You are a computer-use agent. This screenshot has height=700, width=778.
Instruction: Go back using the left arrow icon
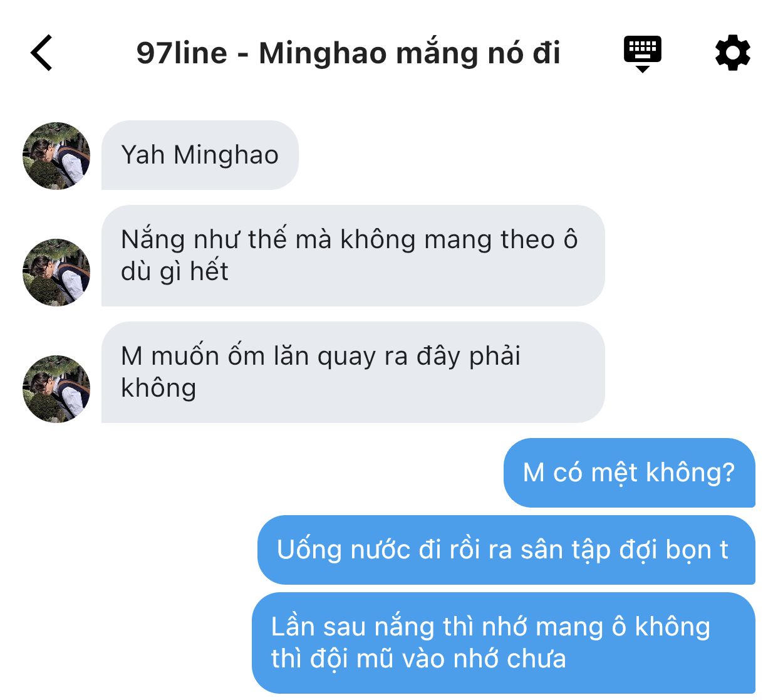[41, 53]
